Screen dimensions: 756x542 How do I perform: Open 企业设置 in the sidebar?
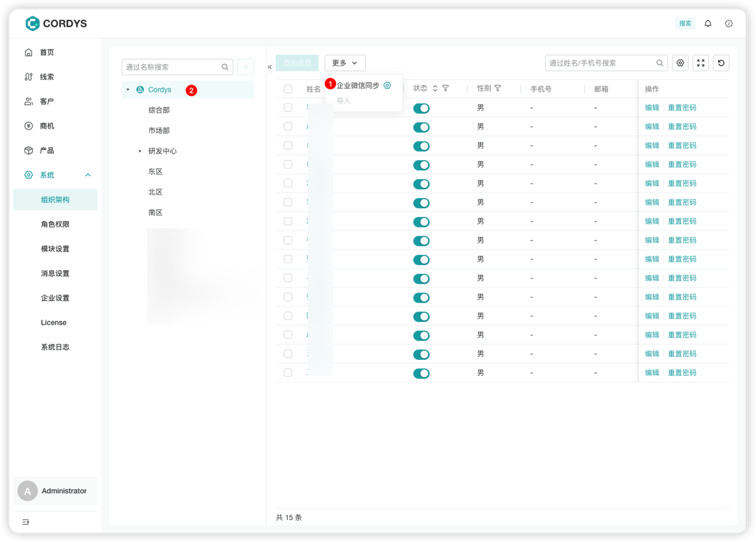pyautogui.click(x=55, y=298)
